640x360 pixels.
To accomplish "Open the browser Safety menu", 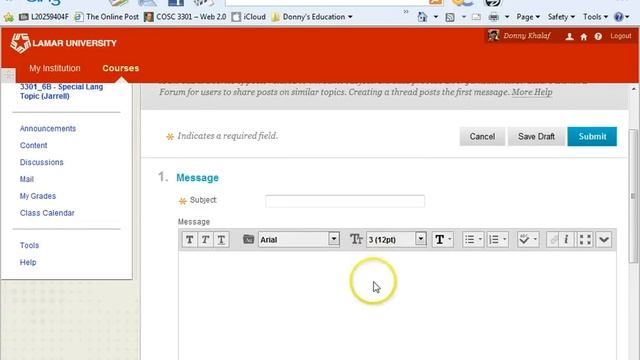I will point(561,17).
